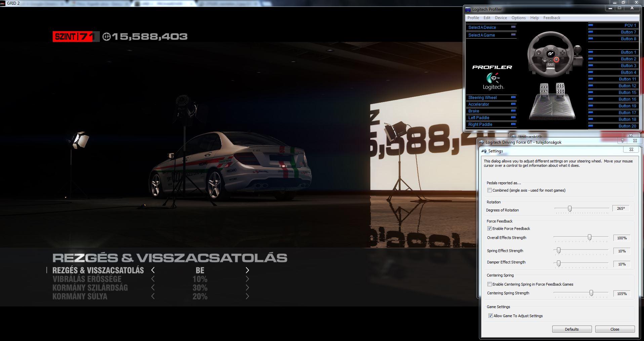Screen dimensions: 644x341
Task: Click the Degrees of Rotation value field
Action: click(621, 209)
